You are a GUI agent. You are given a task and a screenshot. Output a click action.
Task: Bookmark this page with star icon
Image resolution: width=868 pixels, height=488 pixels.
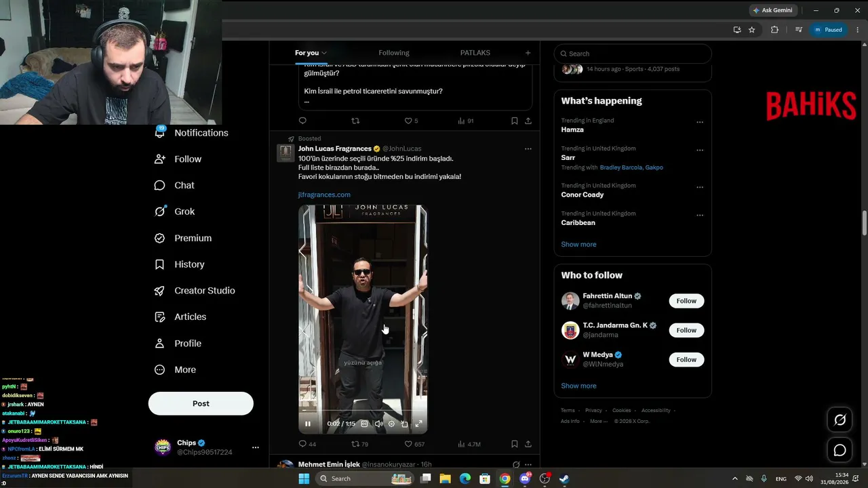(x=751, y=30)
